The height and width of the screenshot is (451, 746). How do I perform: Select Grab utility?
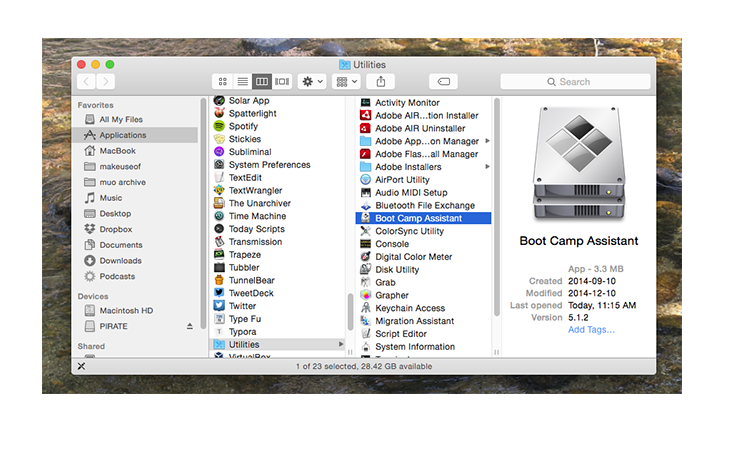coord(385,283)
